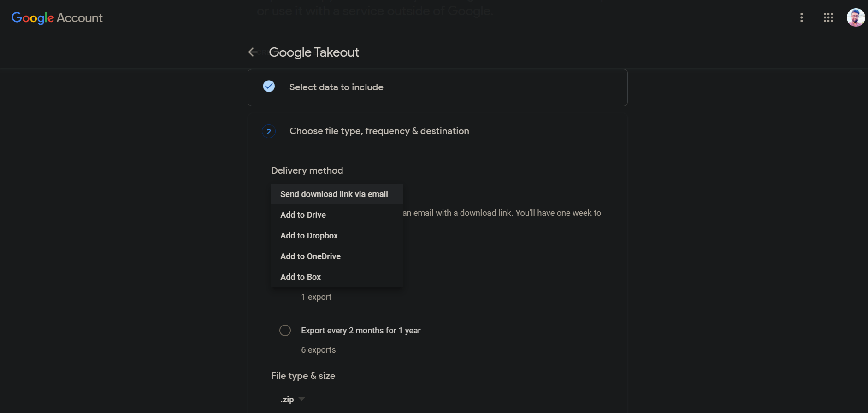The width and height of the screenshot is (868, 413).
Task: Select Export every 2 months radio button
Action: 285,331
